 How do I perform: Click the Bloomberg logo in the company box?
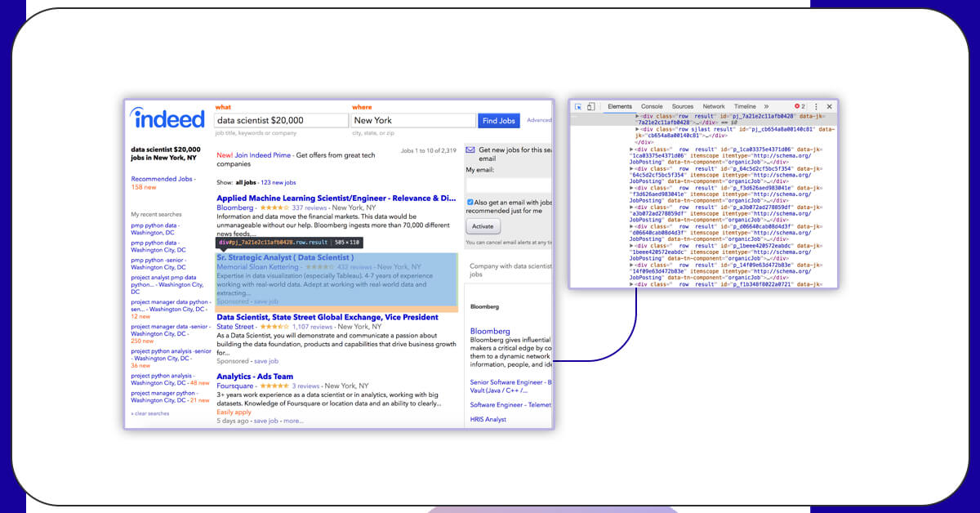(484, 306)
